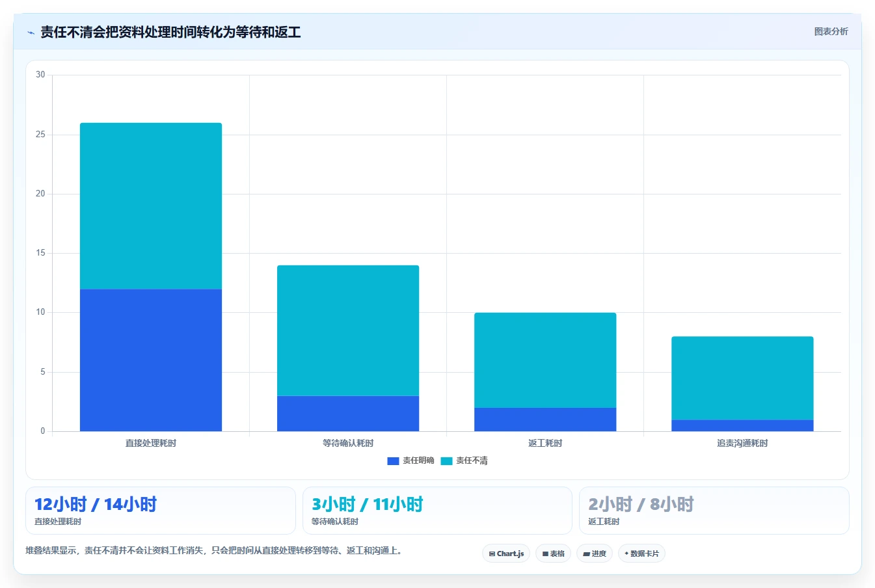Viewport: 875px width, 588px height.
Task: Click the 直接处理耗时 x-axis label
Action: [x=151, y=443]
